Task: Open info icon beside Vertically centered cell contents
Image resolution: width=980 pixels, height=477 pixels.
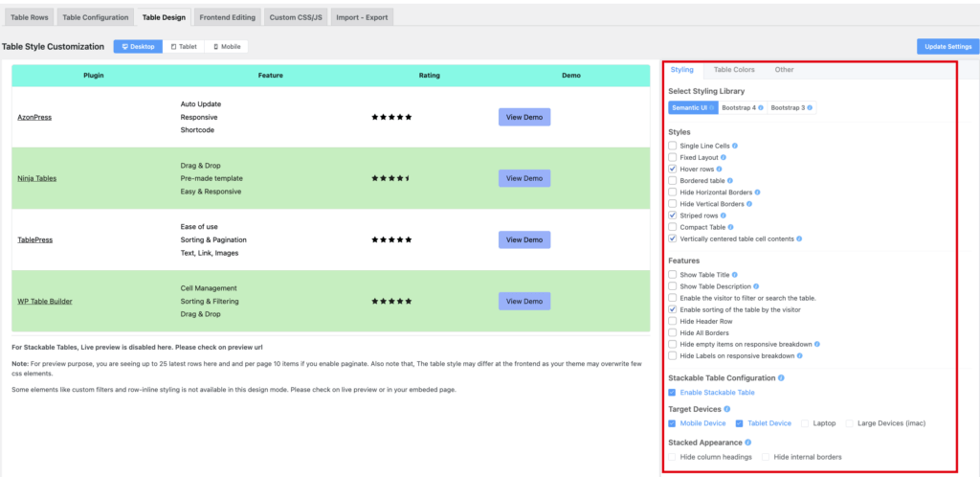Action: (799, 238)
